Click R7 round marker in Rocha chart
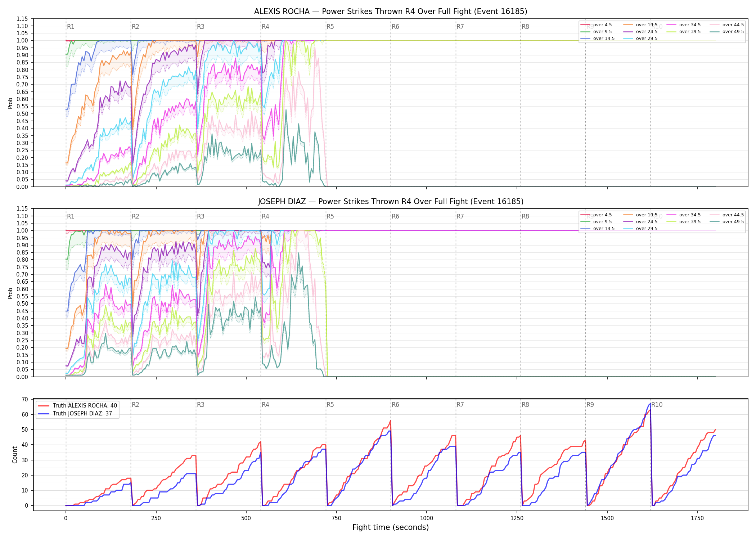The height and width of the screenshot is (540, 756). pyautogui.click(x=460, y=27)
